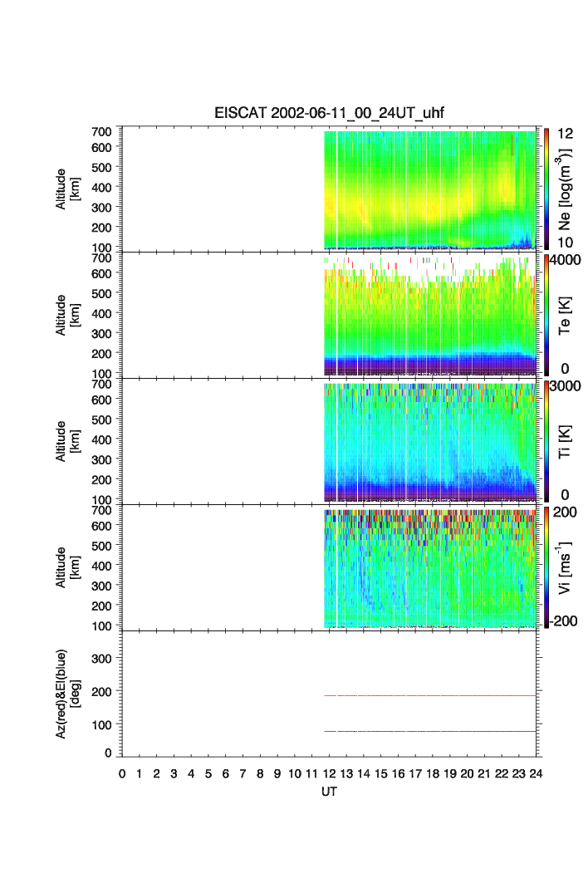The image size is (588, 883).
Task: Click the 0 tick on UT axis
Action: (122, 774)
